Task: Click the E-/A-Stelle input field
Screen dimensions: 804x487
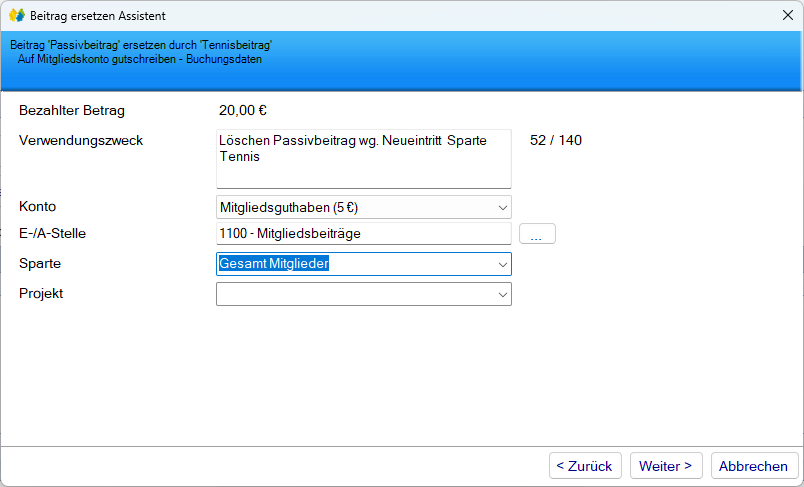Action: [363, 234]
